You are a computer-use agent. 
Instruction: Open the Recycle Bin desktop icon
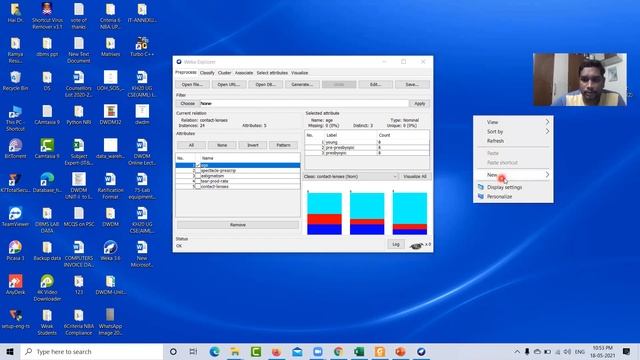(15, 81)
